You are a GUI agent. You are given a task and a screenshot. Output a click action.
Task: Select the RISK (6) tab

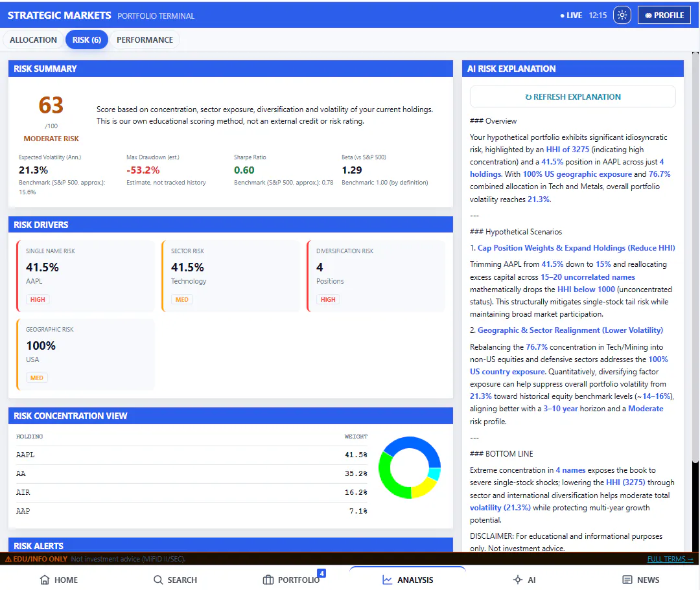pos(87,40)
